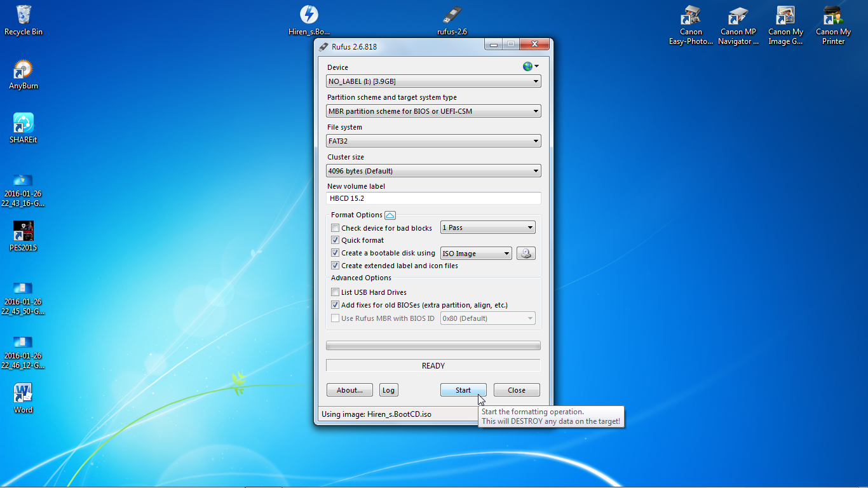The width and height of the screenshot is (868, 488).
Task: Select the 2016-01-26 22_43_16 file icon
Action: point(24,189)
